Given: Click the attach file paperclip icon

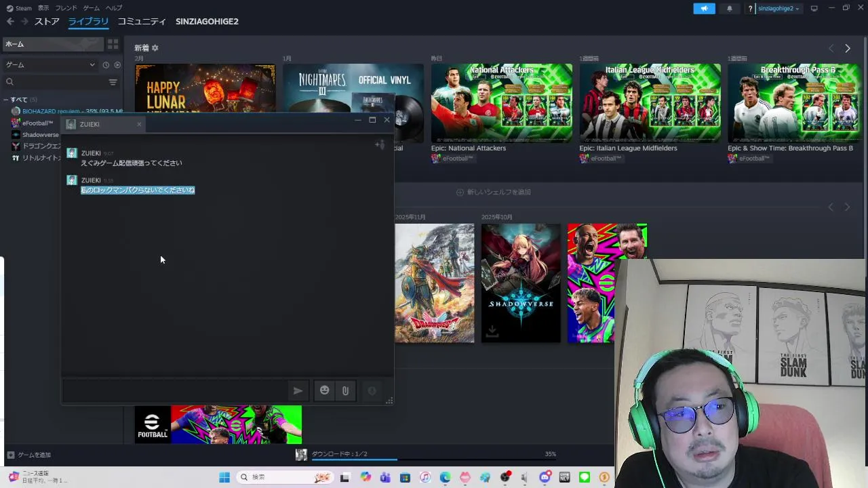Looking at the screenshot, I should pos(345,390).
